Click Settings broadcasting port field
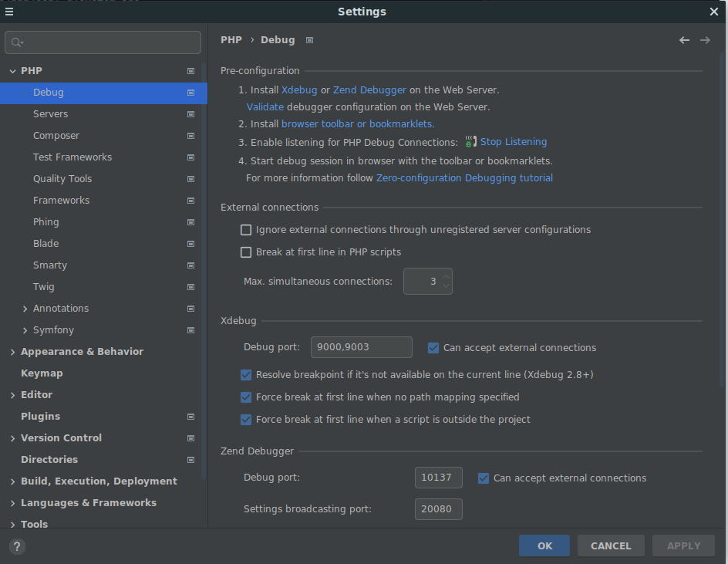 click(x=438, y=509)
